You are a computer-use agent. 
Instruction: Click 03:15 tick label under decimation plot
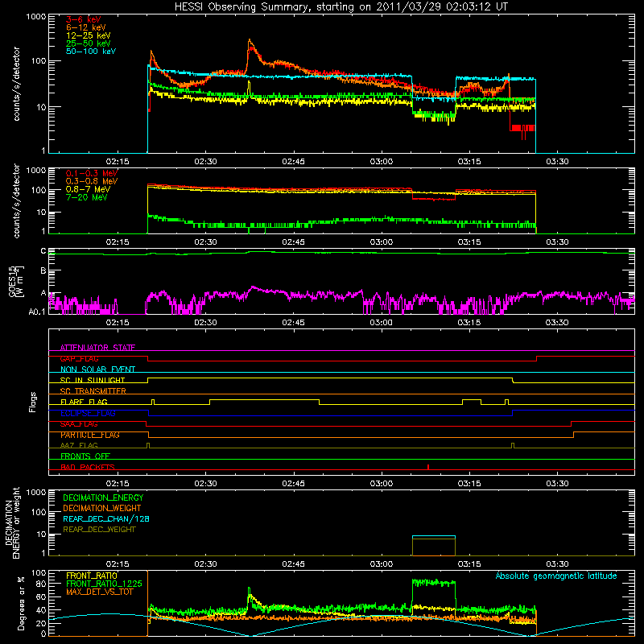469,564
